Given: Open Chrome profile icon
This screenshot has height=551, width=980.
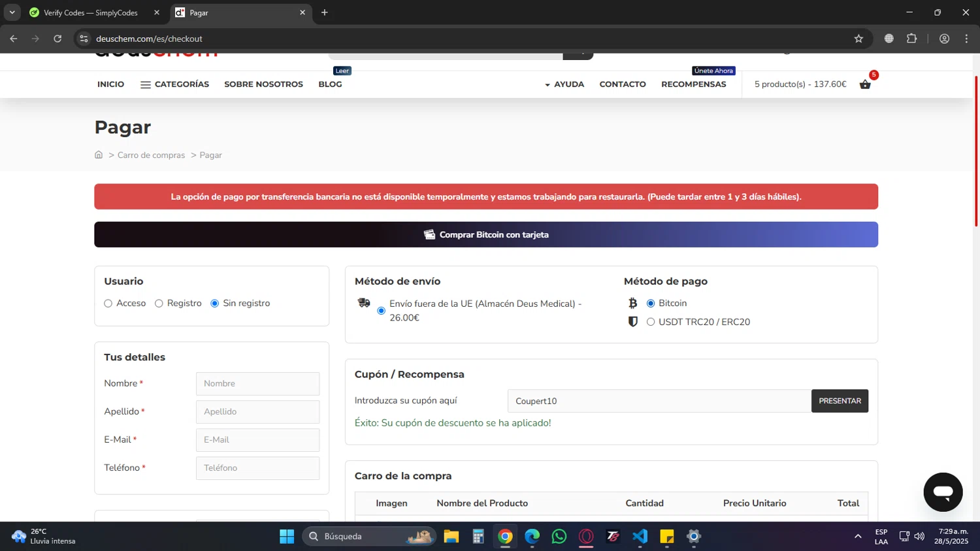Looking at the screenshot, I should pos(944,39).
